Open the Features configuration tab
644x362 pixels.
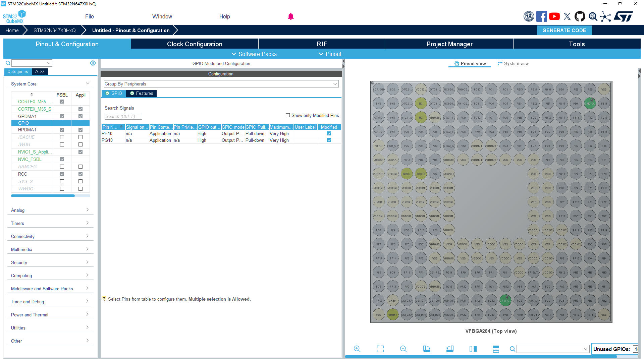[x=142, y=94]
